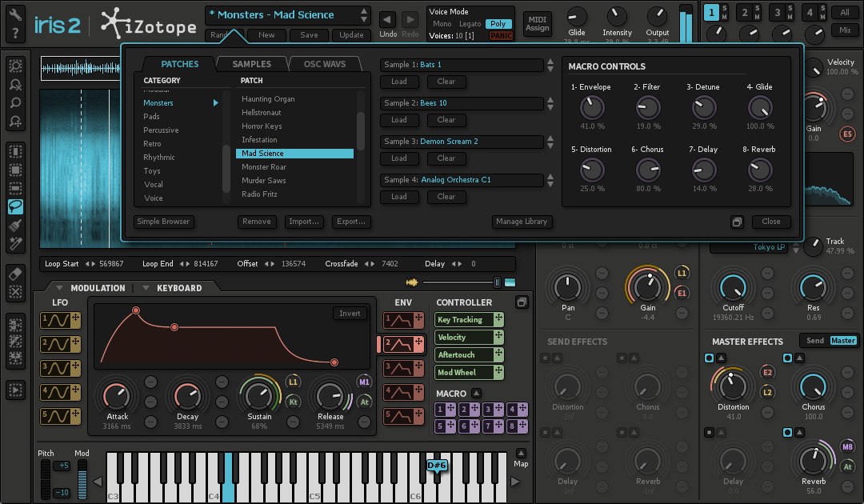Click the question mark help icon
Image resolution: width=864 pixels, height=504 pixels.
pyautogui.click(x=15, y=33)
